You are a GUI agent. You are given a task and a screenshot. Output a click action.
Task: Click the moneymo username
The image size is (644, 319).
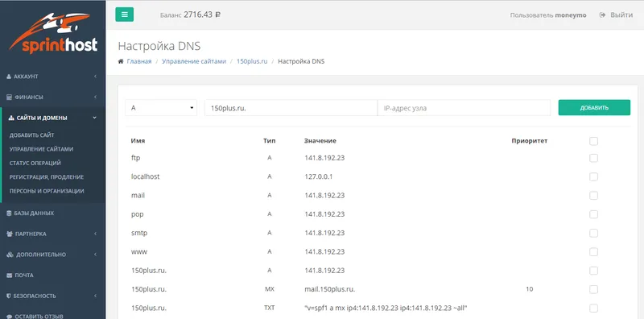click(x=571, y=15)
